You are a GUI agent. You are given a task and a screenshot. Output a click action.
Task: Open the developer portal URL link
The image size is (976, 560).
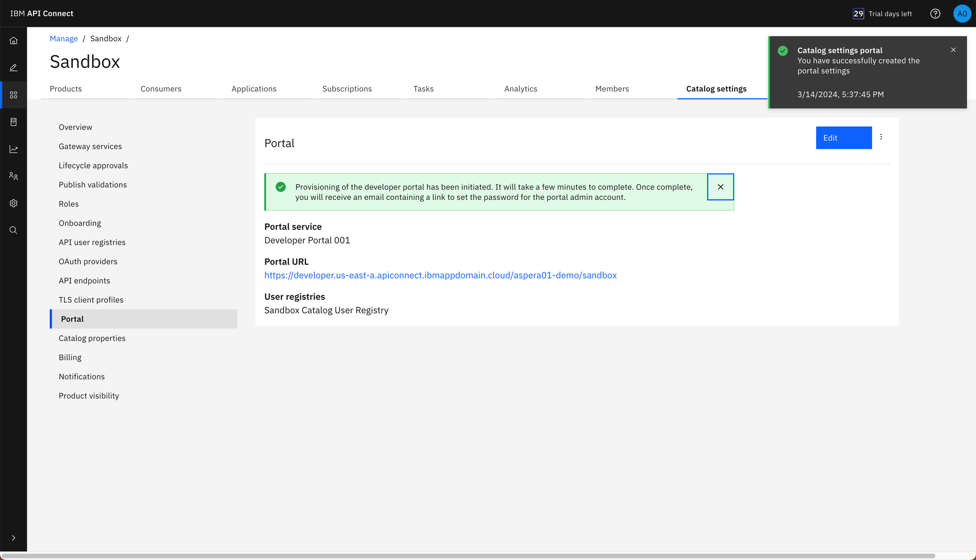click(x=440, y=275)
